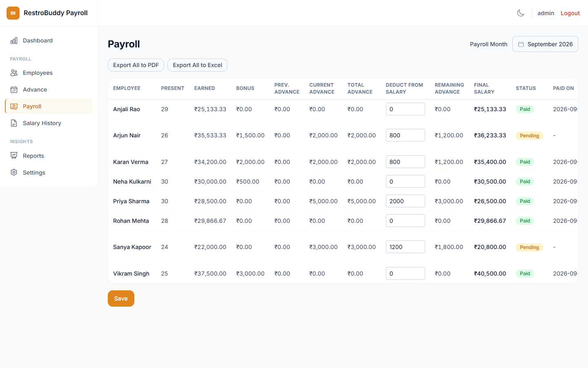Go to Employees in the sidebar
The height and width of the screenshot is (368, 588).
49,73
